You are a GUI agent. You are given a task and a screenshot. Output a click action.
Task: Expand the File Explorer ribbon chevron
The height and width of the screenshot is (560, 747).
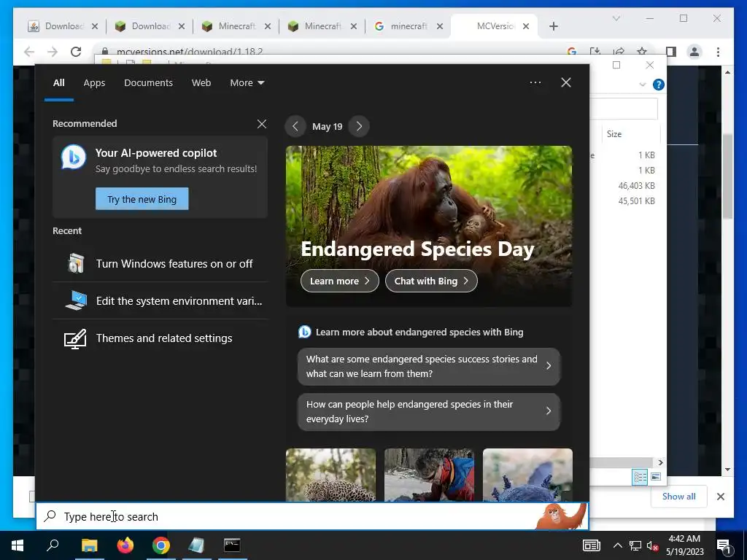(642, 85)
